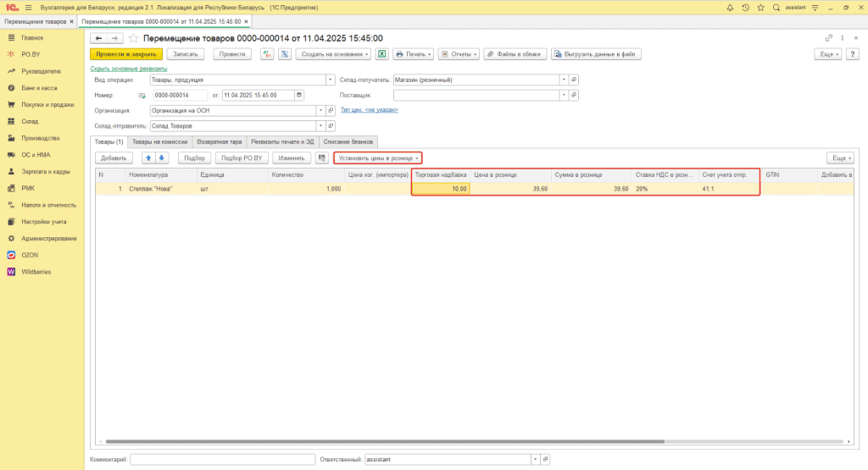Open the history clock icon
The image size is (868, 470).
pos(745,8)
